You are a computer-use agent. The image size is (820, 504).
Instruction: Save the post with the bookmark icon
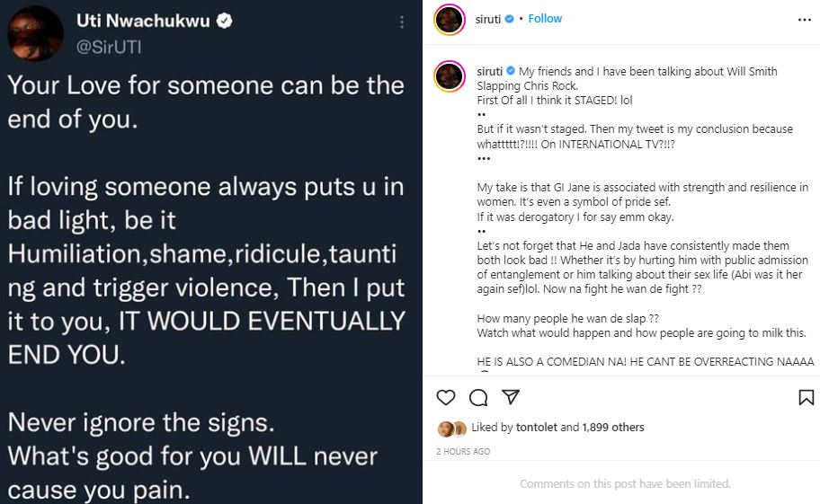tap(806, 397)
